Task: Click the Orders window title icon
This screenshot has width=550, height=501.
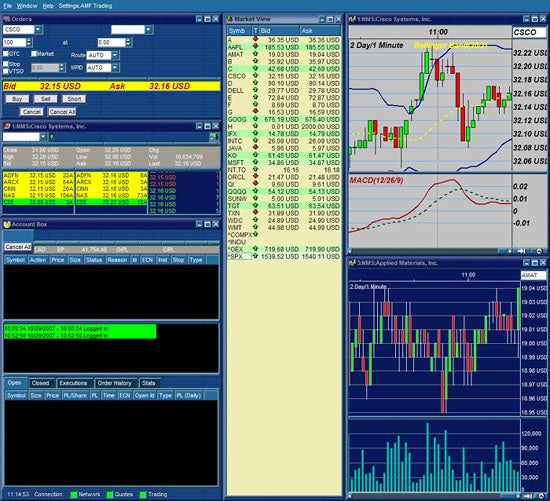Action: 7,19
